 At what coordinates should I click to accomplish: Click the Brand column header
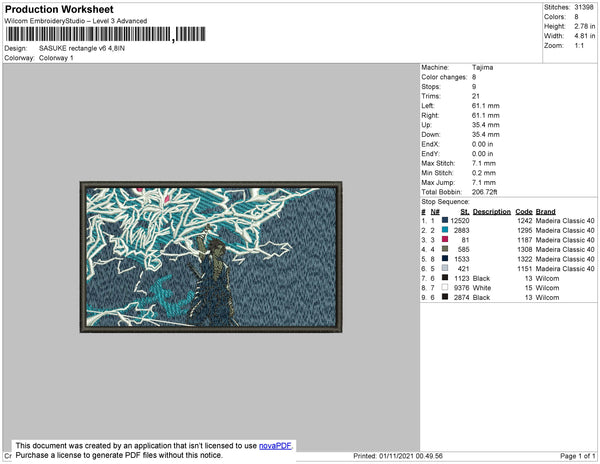(545, 212)
